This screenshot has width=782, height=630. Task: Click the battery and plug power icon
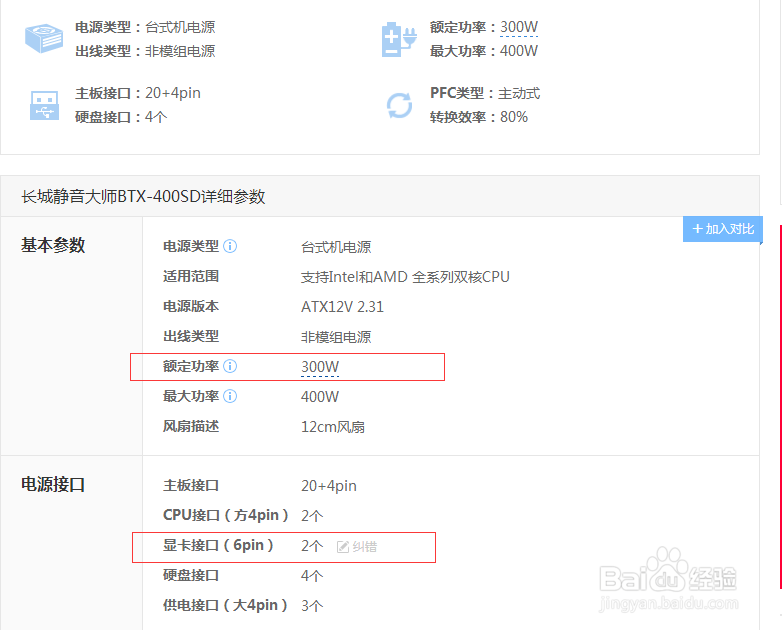(399, 39)
